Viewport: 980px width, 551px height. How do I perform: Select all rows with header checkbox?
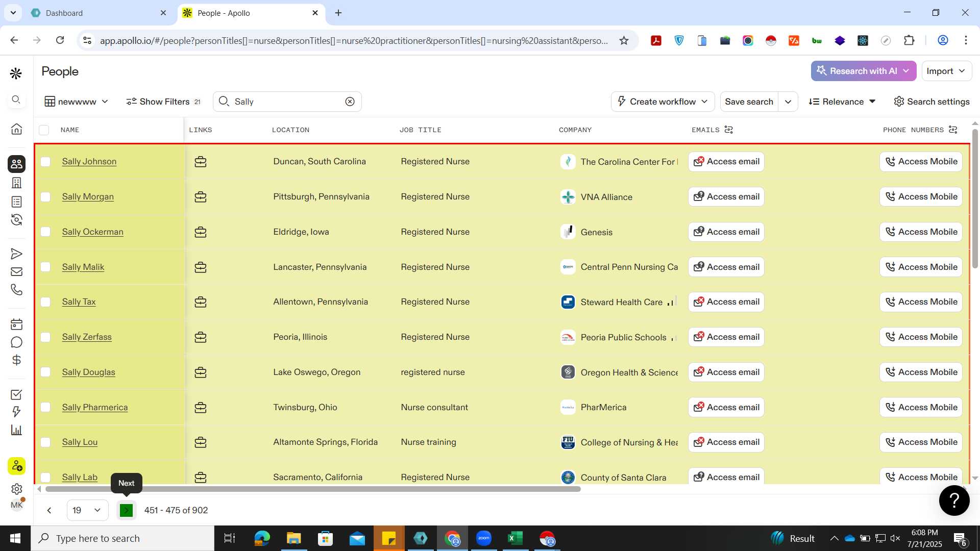point(44,130)
